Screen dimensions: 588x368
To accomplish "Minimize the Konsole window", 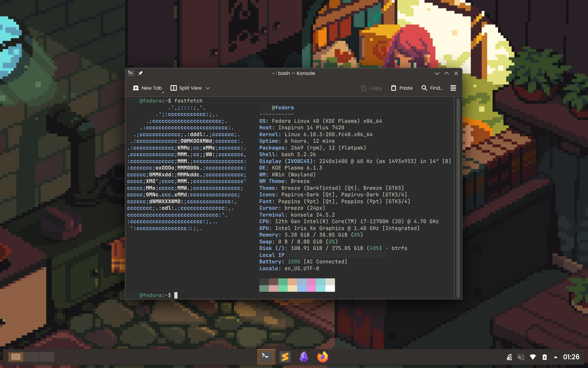I will point(437,73).
